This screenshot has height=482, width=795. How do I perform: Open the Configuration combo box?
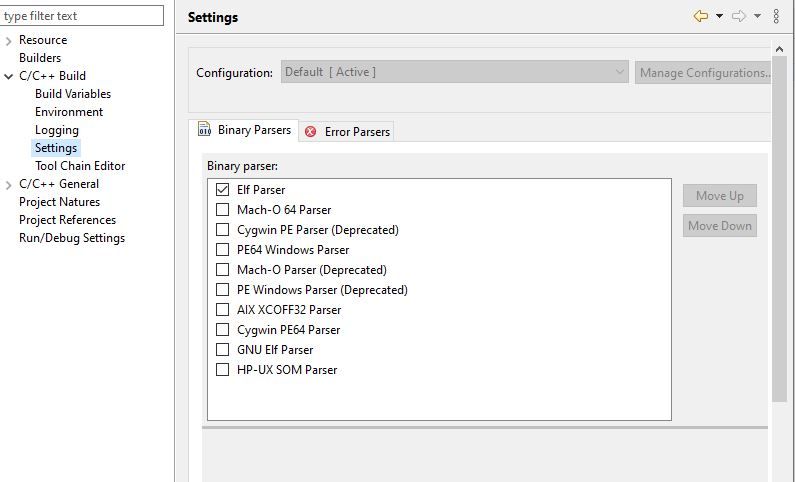(x=455, y=72)
